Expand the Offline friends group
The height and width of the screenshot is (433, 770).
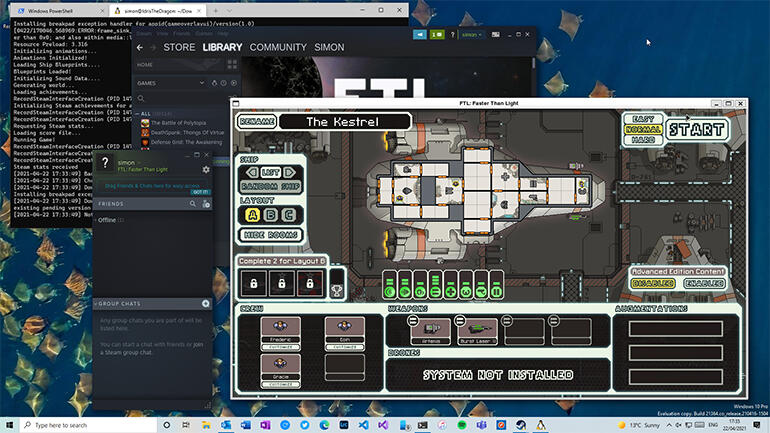coord(107,220)
